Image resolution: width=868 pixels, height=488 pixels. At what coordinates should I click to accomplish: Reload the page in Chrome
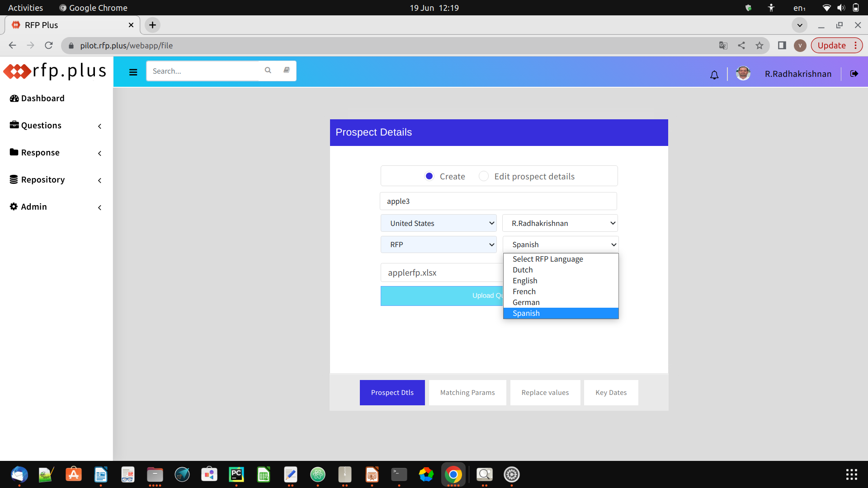[x=49, y=46]
